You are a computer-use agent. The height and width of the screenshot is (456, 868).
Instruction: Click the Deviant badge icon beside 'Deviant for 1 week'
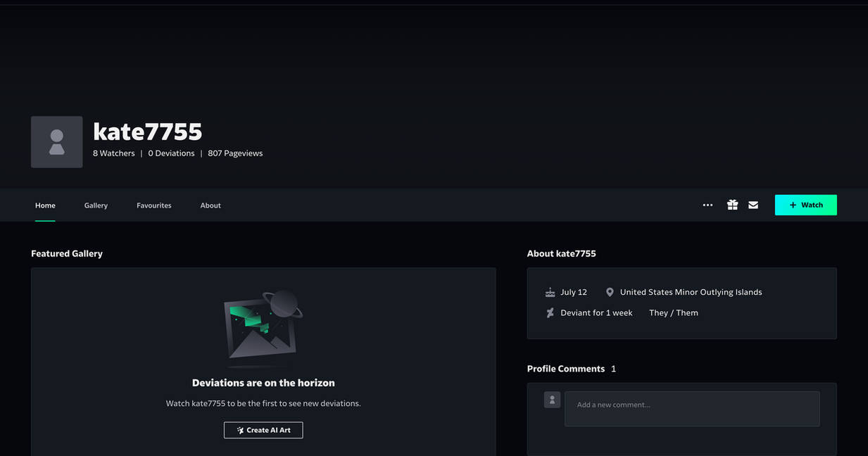point(551,313)
